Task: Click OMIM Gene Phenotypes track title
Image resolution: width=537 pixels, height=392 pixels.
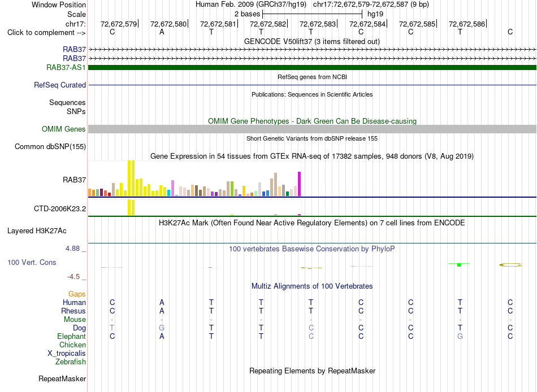Action: [x=312, y=121]
